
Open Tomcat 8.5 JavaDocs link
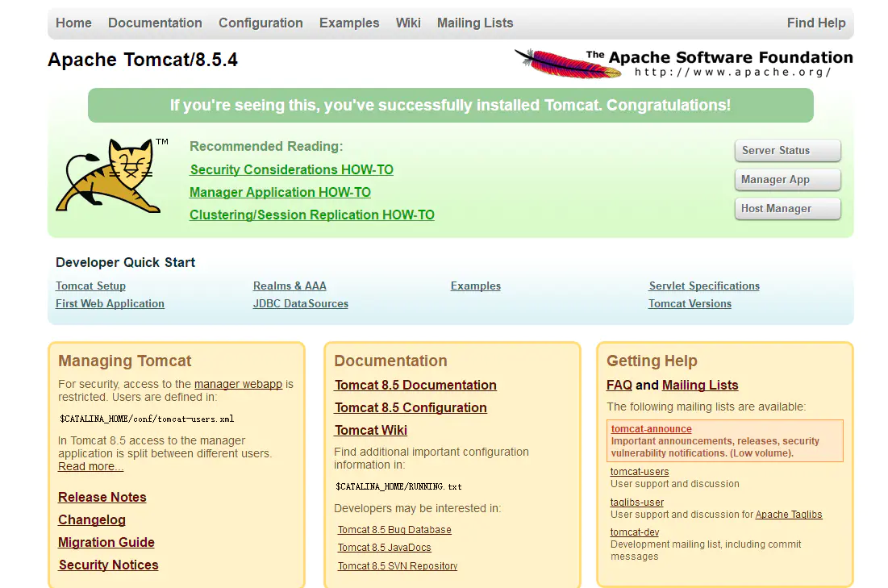pyautogui.click(x=385, y=548)
